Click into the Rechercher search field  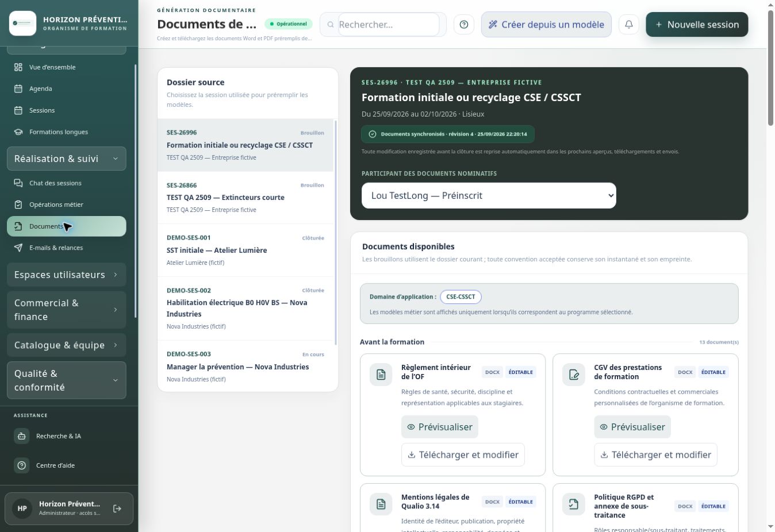coord(389,25)
